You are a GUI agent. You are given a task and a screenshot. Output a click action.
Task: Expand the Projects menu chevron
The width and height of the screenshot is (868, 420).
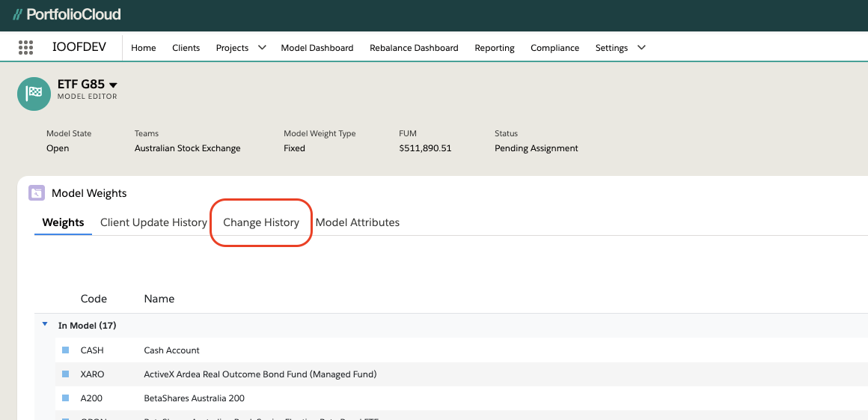coord(262,47)
